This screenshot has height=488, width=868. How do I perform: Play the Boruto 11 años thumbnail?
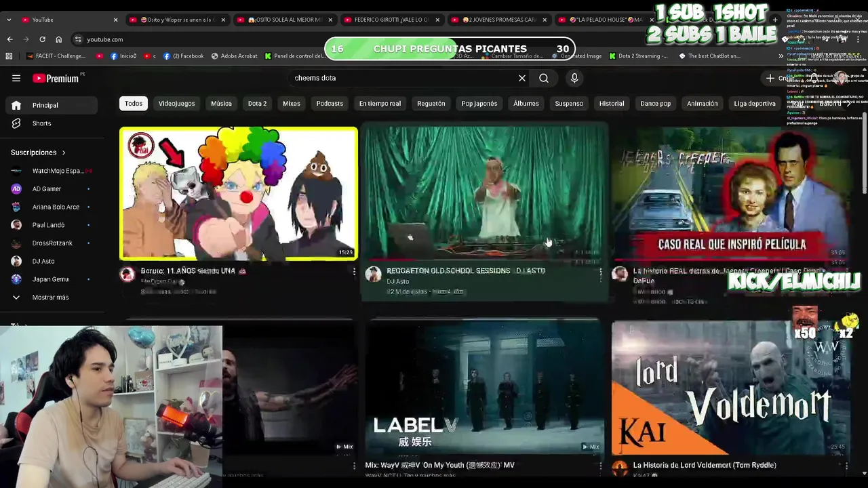coord(238,193)
